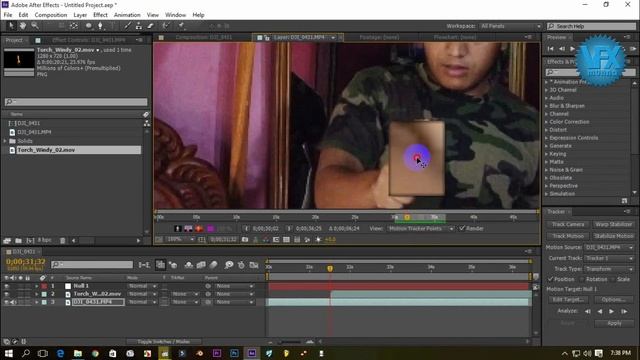Toggle transparency grid in viewer

pos(287,240)
